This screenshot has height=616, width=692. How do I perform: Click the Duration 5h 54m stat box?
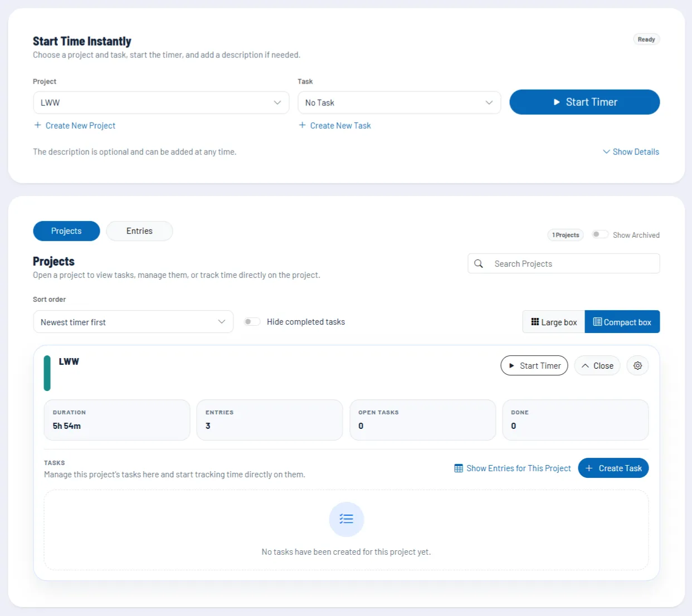117,420
